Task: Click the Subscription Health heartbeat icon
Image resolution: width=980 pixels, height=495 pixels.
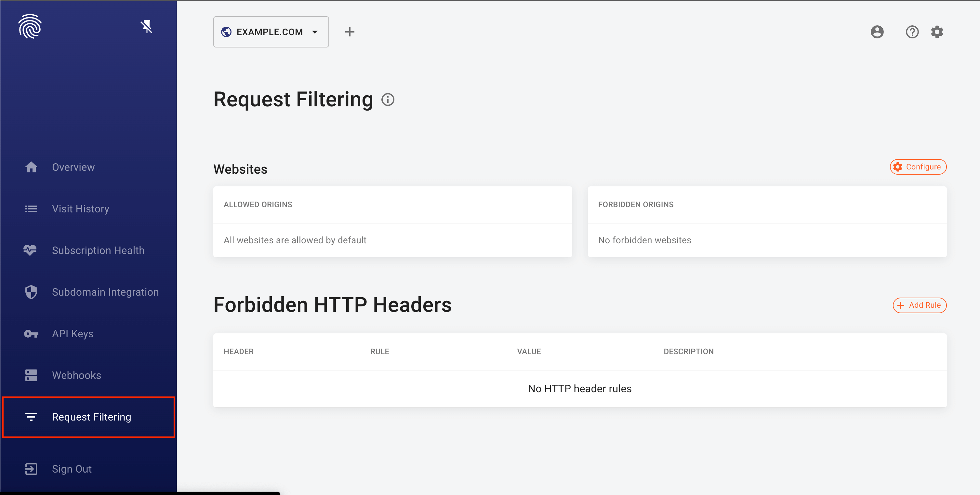Action: pyautogui.click(x=31, y=250)
